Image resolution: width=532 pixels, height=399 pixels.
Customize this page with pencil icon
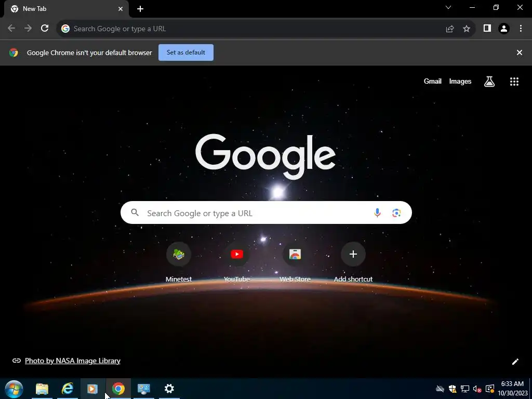click(515, 362)
